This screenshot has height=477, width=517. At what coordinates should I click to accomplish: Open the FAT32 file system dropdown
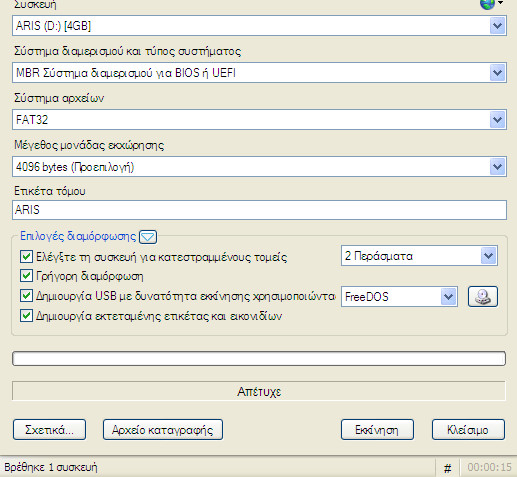[x=259, y=119]
